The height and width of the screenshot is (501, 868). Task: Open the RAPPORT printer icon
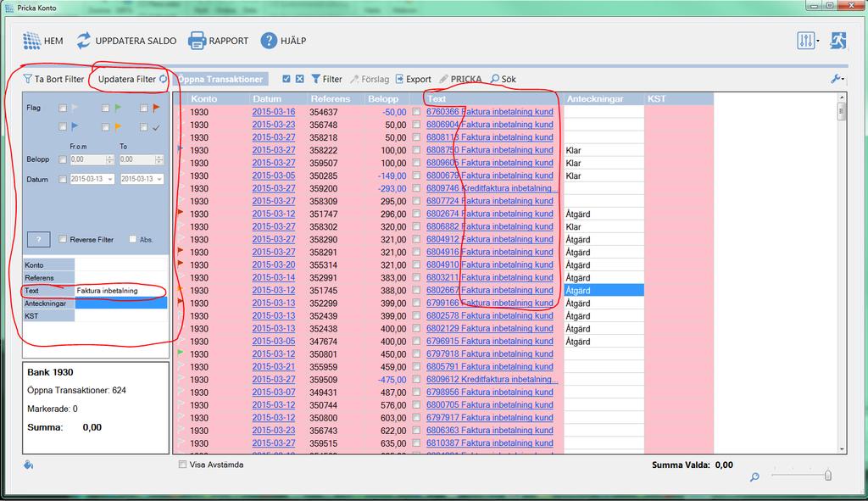(197, 41)
